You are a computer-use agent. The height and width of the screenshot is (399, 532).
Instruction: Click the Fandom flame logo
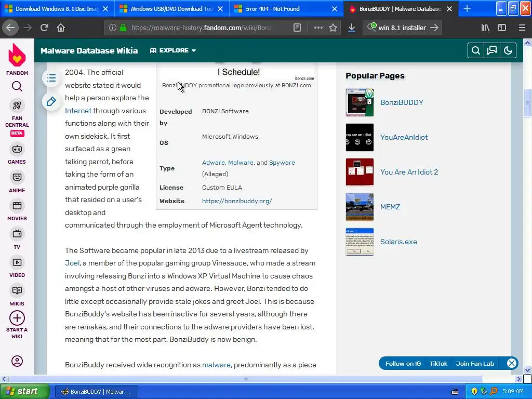coord(17,56)
